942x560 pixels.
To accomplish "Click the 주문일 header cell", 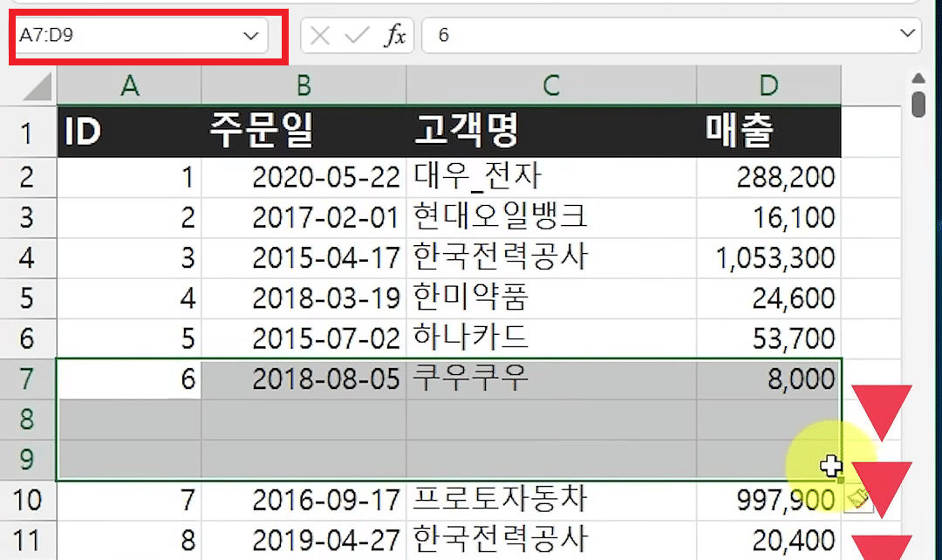I will pos(304,133).
